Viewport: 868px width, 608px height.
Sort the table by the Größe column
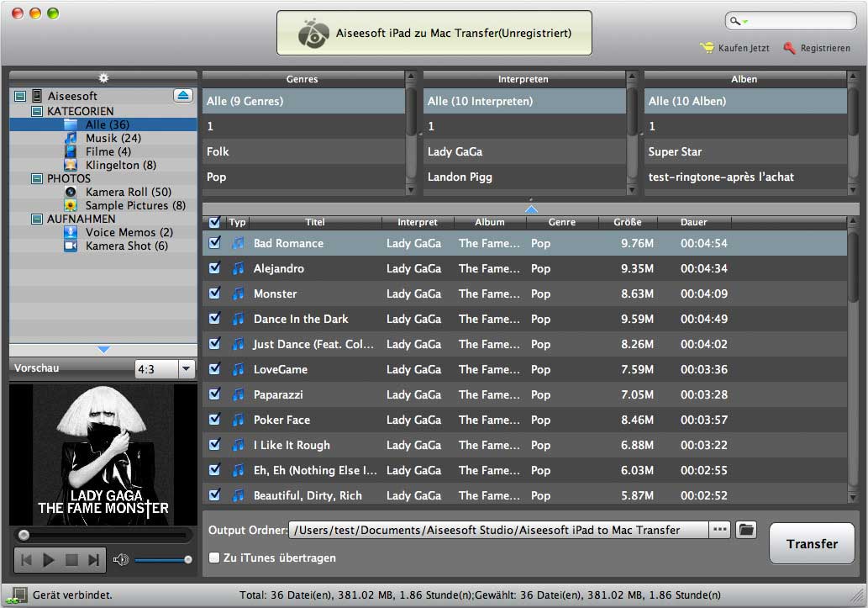click(628, 222)
